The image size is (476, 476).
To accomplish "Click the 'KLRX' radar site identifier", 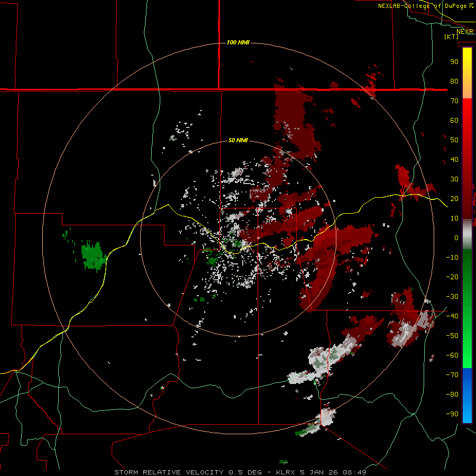I will pos(286,472).
